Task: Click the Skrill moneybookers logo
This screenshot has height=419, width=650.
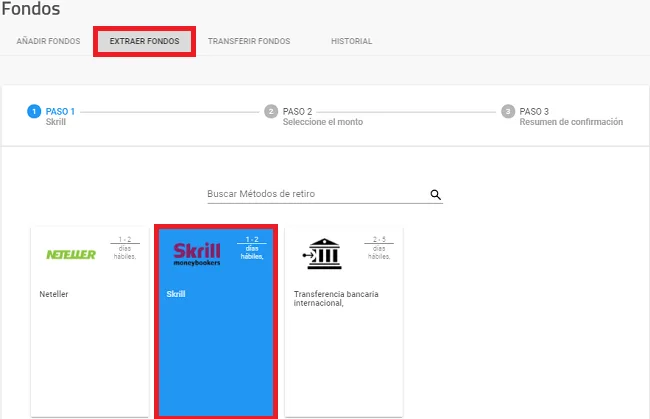Action: click(x=197, y=254)
